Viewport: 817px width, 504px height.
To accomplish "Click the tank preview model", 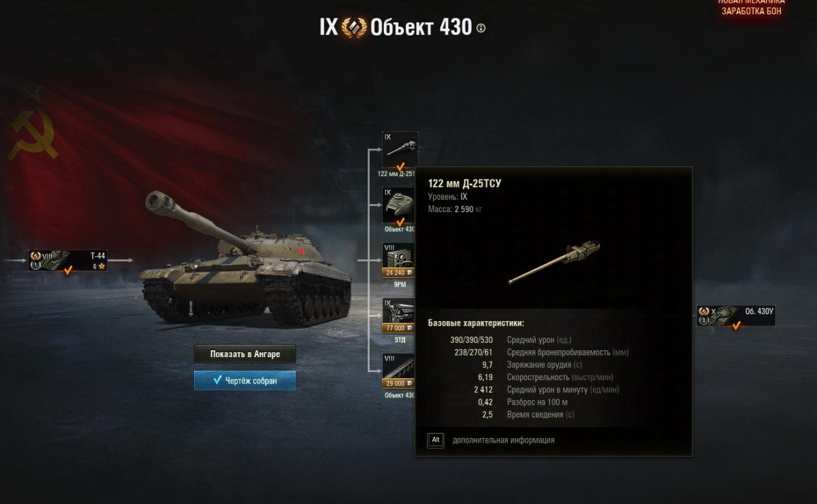I will (x=247, y=259).
